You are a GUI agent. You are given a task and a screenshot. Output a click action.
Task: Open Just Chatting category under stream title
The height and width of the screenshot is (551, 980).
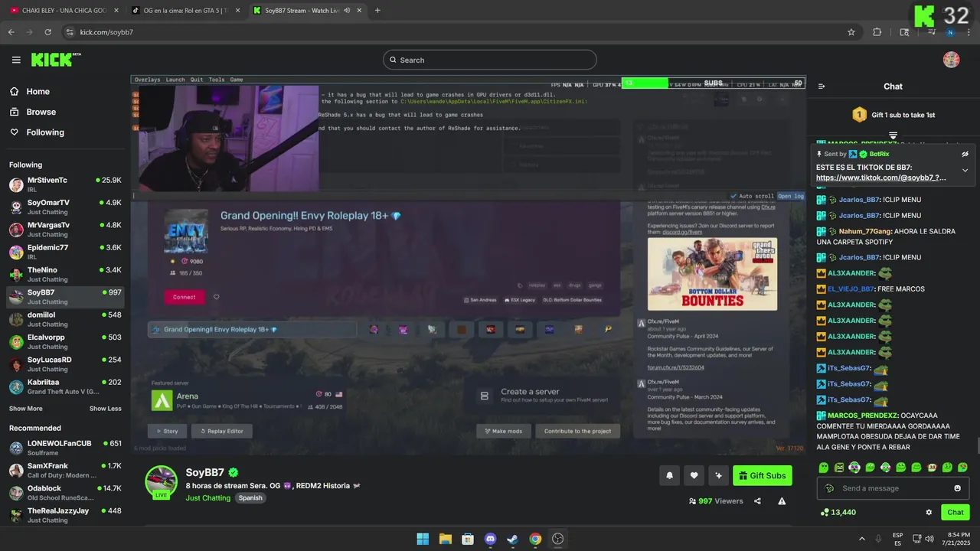[207, 497]
